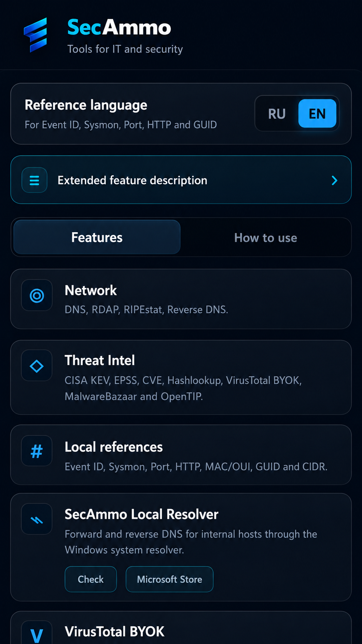This screenshot has width=362, height=644.
Task: Click the Local references hash icon
Action: [37, 451]
